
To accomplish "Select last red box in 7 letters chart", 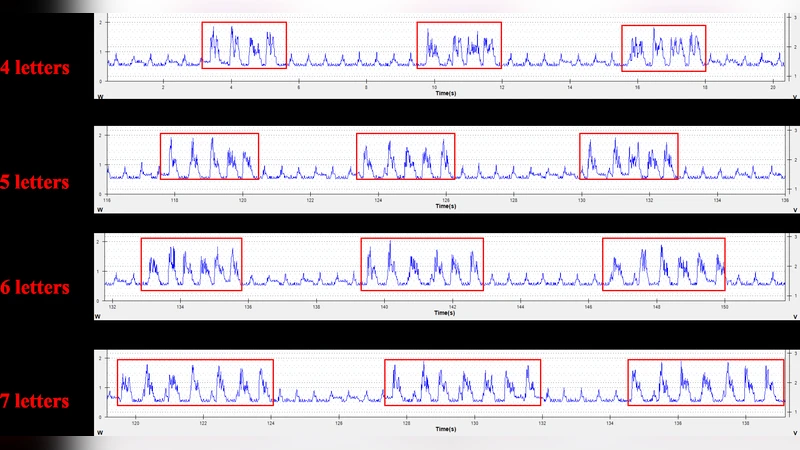I will (x=706, y=382).
